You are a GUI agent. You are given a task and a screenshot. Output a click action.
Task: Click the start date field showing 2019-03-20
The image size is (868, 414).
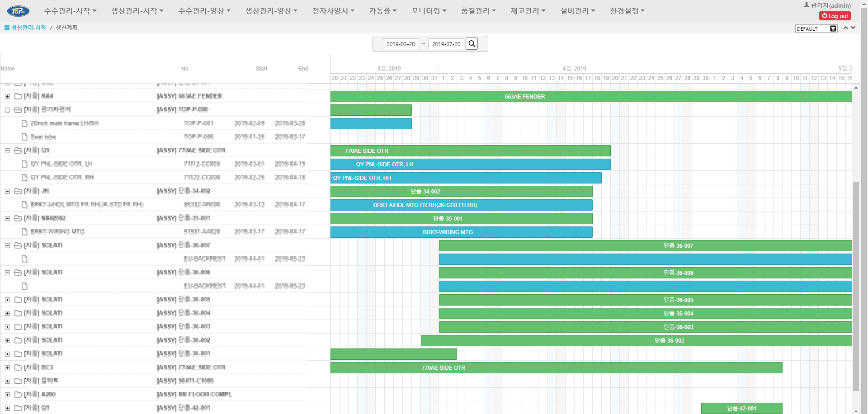click(401, 43)
